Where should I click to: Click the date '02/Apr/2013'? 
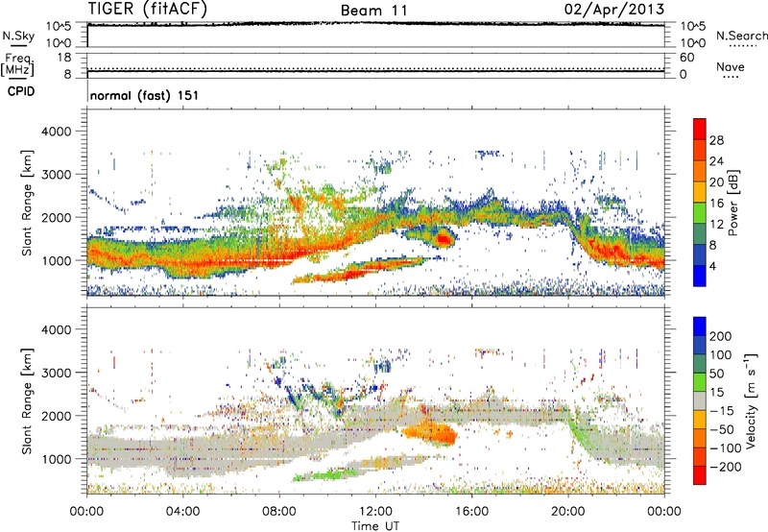coord(614,10)
